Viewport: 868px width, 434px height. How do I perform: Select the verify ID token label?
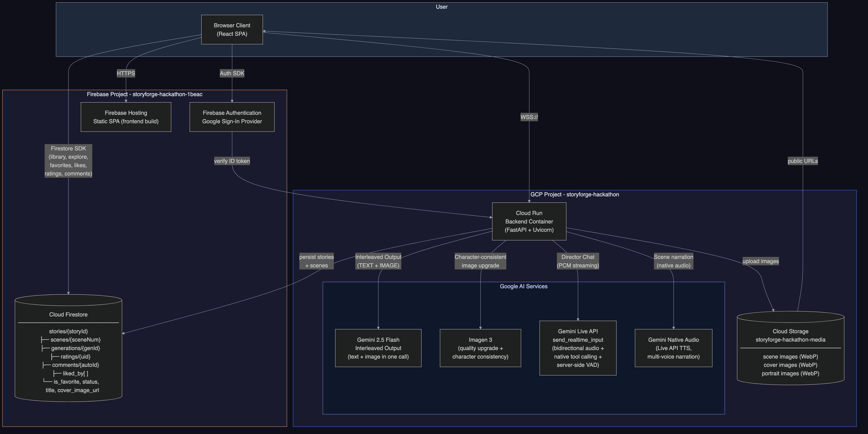pos(232,161)
